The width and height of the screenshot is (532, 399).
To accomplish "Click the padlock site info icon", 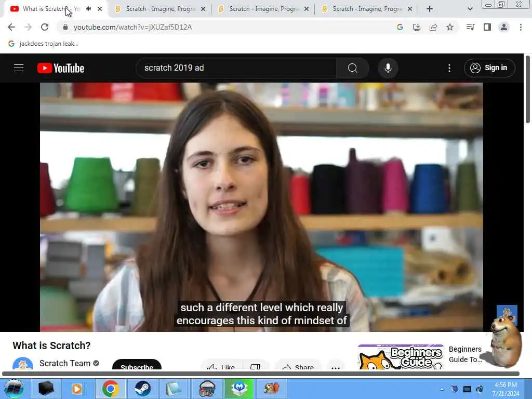I will pyautogui.click(x=65, y=27).
